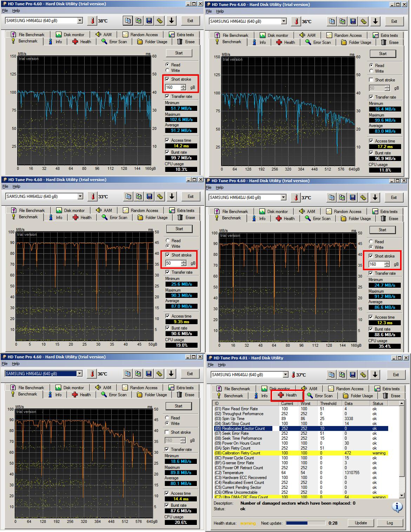The image size is (411, 532).
Task: Click down-arrow tray icon in top-left window
Action: pos(171,21)
